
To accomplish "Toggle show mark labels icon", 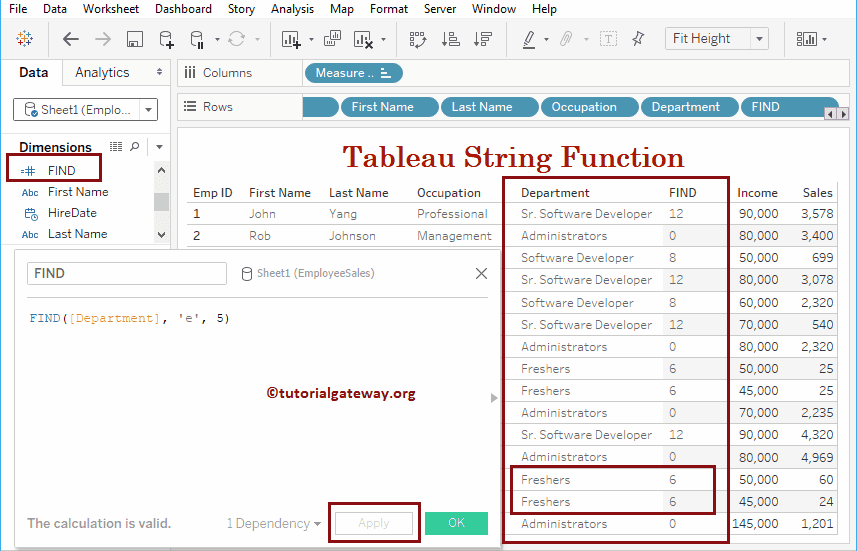I will [x=608, y=39].
